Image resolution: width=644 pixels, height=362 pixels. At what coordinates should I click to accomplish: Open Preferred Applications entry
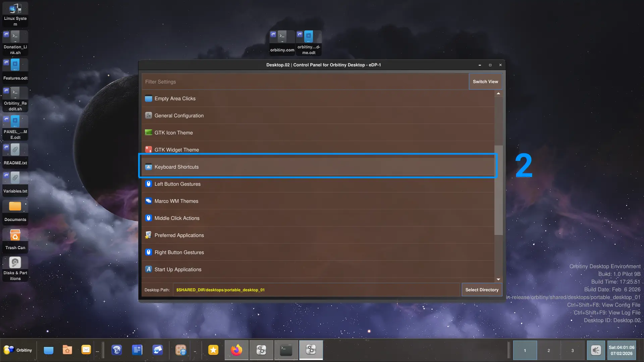coord(179,235)
